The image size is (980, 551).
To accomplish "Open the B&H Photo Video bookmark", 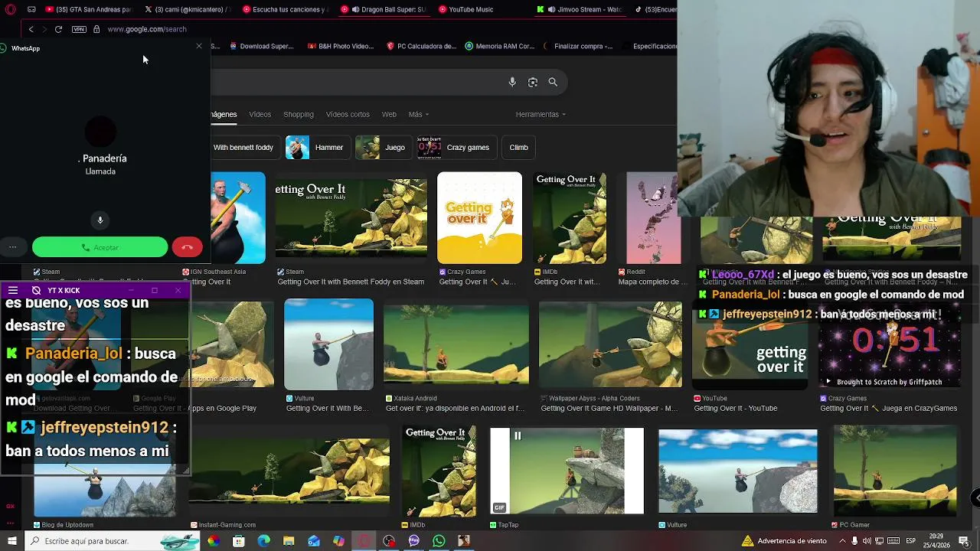I will click(341, 46).
